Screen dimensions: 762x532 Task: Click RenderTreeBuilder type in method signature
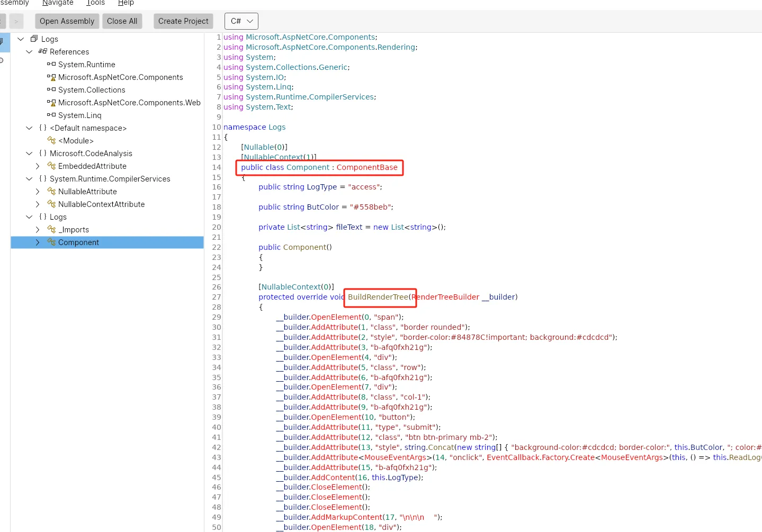point(445,297)
